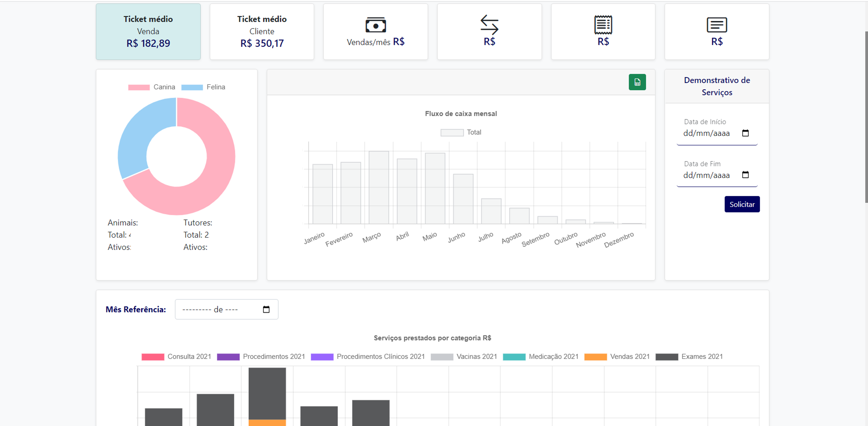This screenshot has height=426, width=868.
Task: Click the Serviços prestados por categoria R$ title
Action: tap(432, 338)
